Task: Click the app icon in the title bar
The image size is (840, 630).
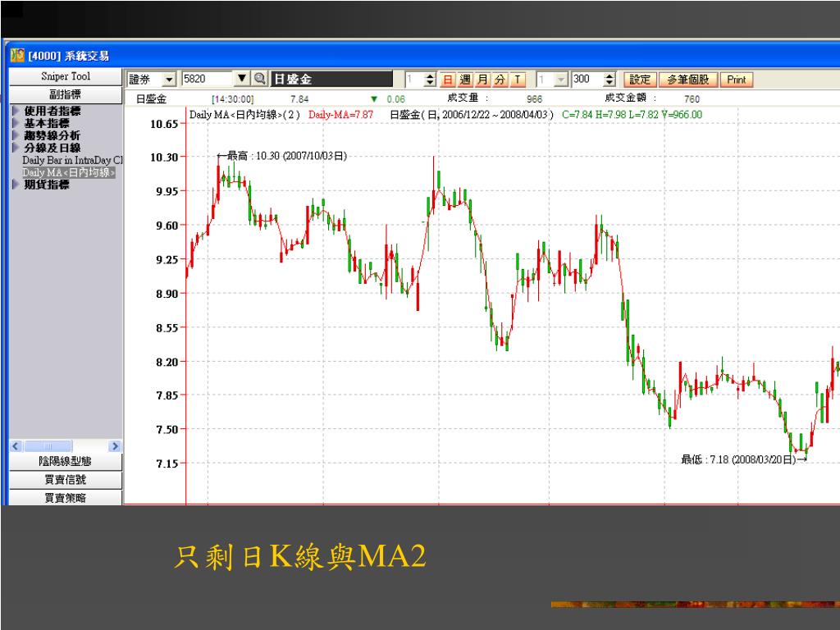Action: 17,55
